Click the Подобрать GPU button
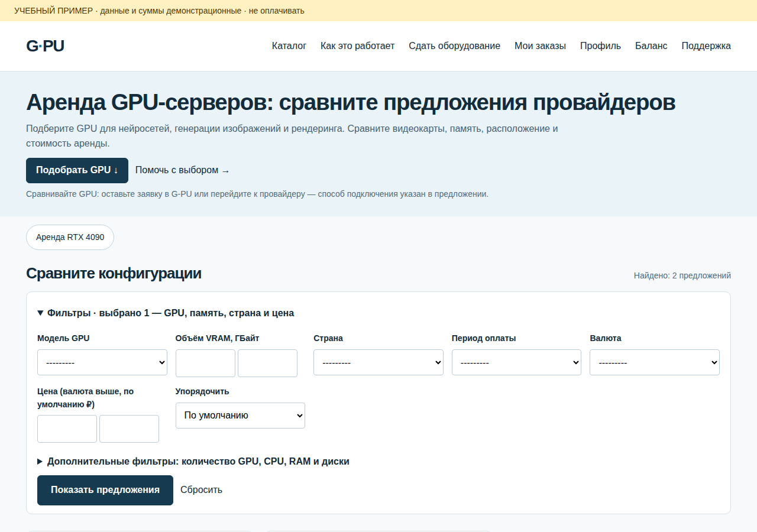The height and width of the screenshot is (532, 757). 77,170
